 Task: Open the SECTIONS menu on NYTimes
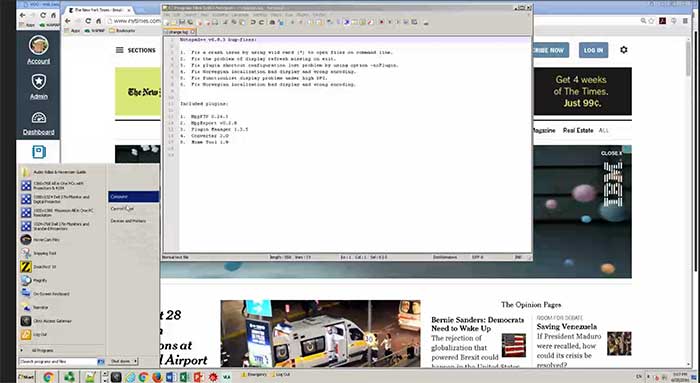coord(136,50)
